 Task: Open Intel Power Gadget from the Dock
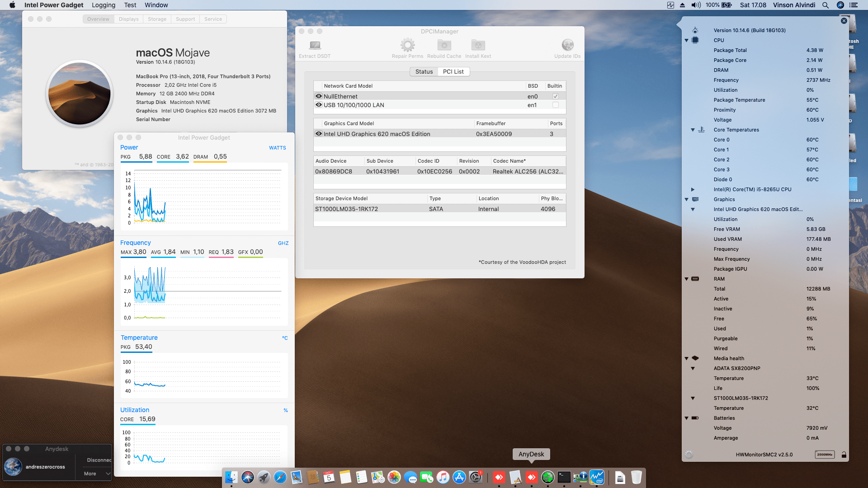click(x=598, y=477)
